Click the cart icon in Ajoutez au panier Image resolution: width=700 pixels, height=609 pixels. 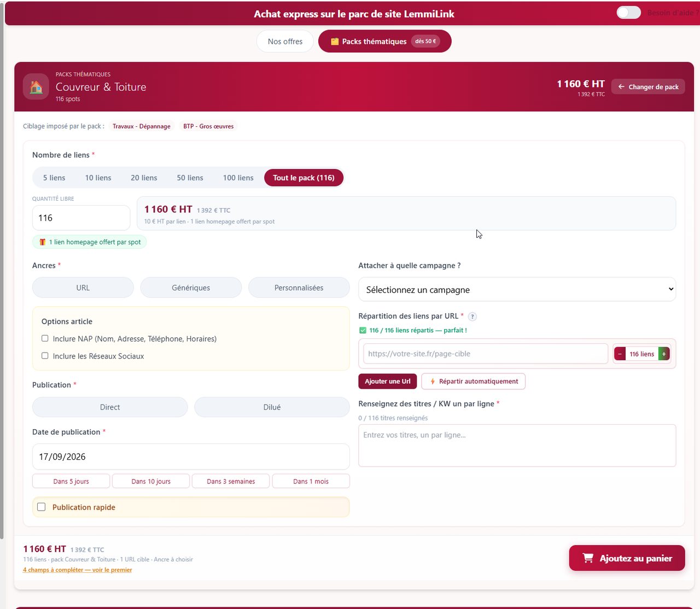point(588,558)
